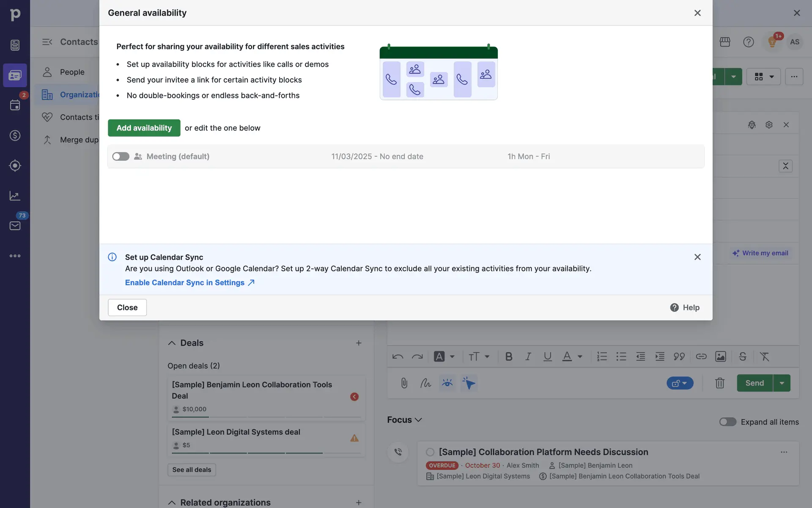The width and height of the screenshot is (812, 508).
Task: Click the insert image toolbar icon
Action: [x=720, y=356]
